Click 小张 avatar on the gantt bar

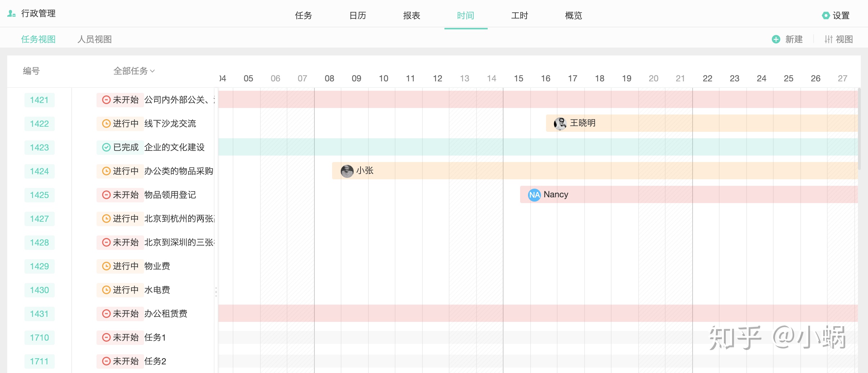pyautogui.click(x=347, y=171)
